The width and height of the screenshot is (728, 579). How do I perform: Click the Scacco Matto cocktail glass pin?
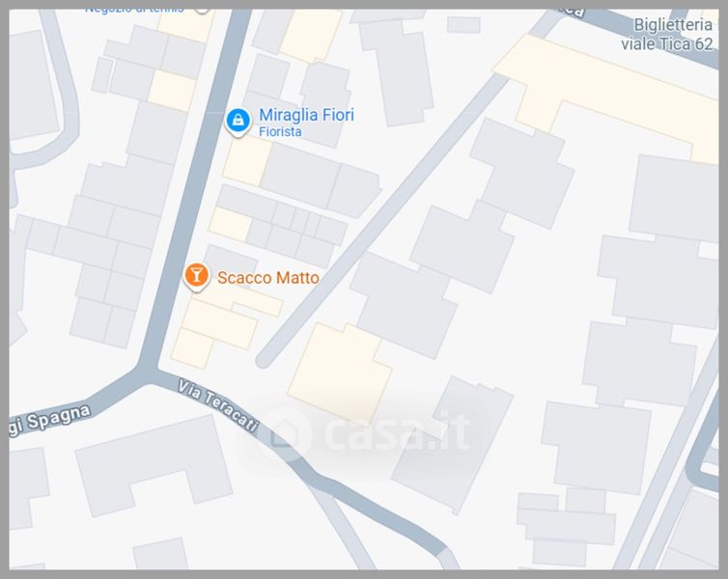click(x=196, y=276)
